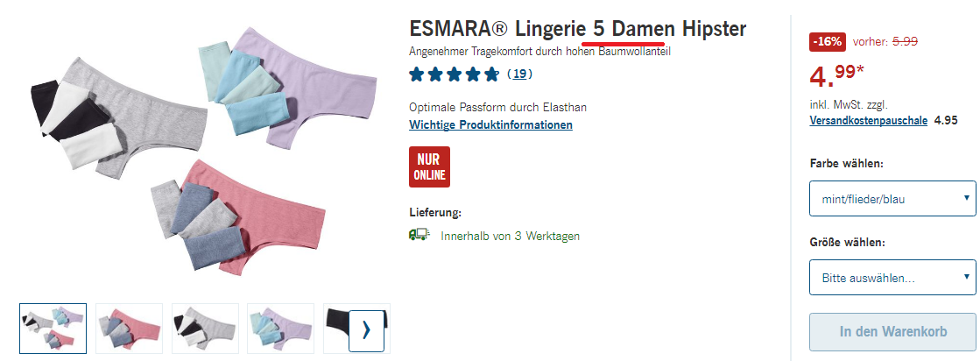Select the lilac/mint set thumbnail
Screen dimensions: 980x361
tap(280, 329)
